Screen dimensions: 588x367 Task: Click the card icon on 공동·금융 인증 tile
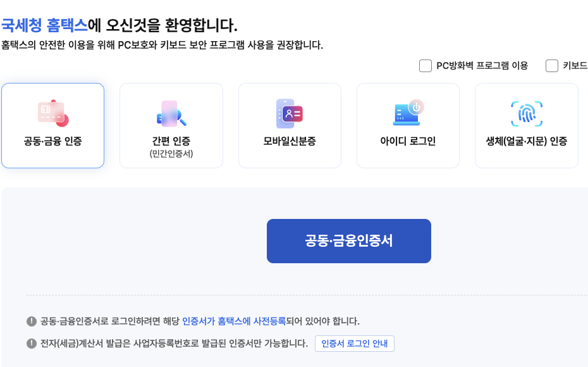coord(52,113)
